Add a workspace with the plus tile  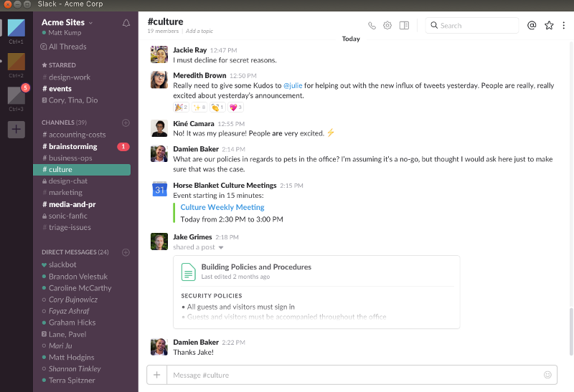16,130
